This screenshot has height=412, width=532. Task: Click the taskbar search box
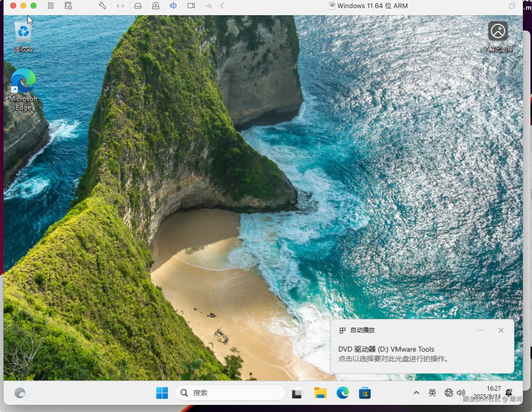click(x=230, y=393)
